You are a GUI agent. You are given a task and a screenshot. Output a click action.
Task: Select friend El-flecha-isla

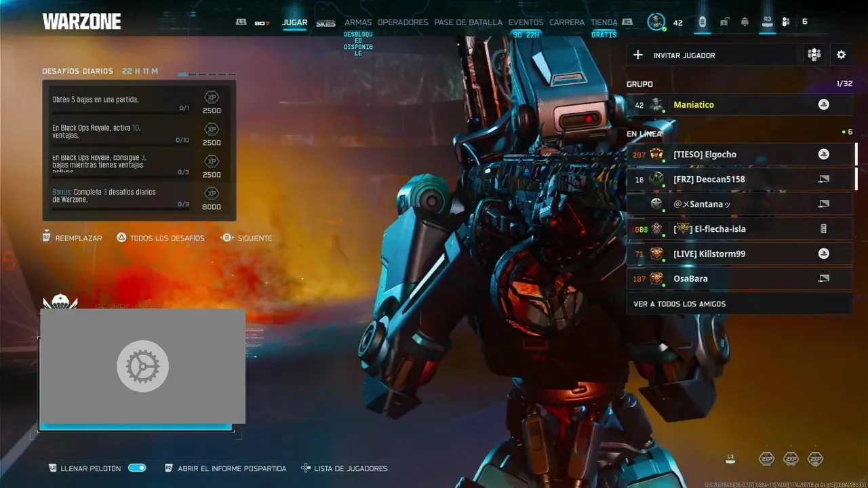click(x=739, y=228)
